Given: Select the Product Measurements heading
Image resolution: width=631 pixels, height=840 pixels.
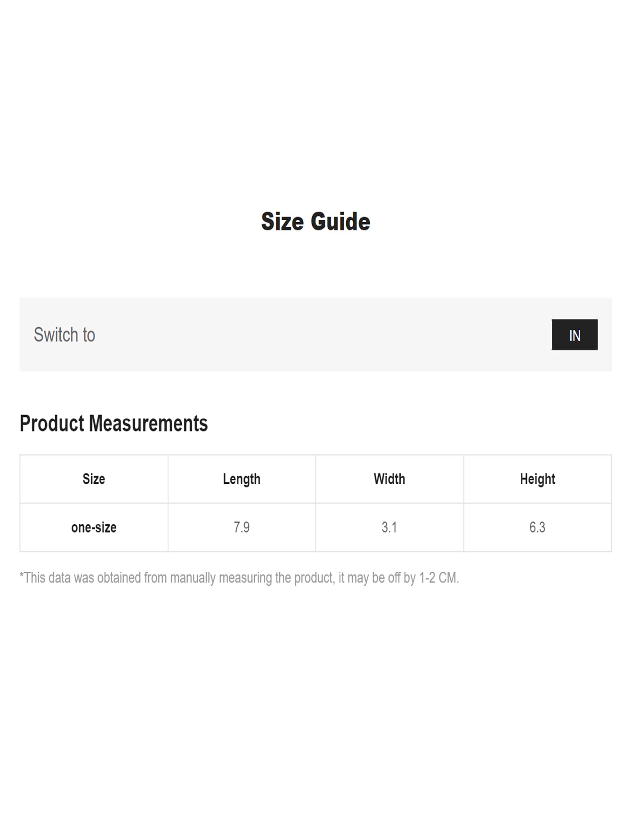Looking at the screenshot, I should click(x=113, y=424).
